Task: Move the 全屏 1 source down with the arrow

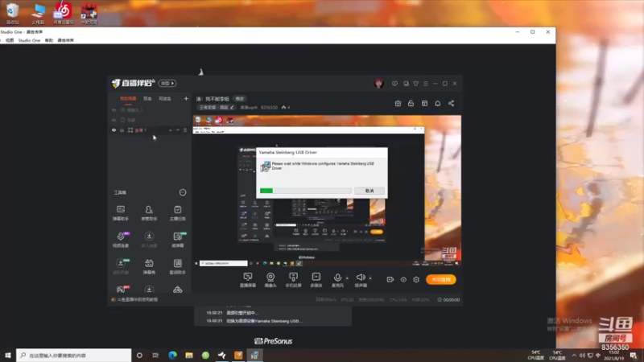Action: [177, 130]
